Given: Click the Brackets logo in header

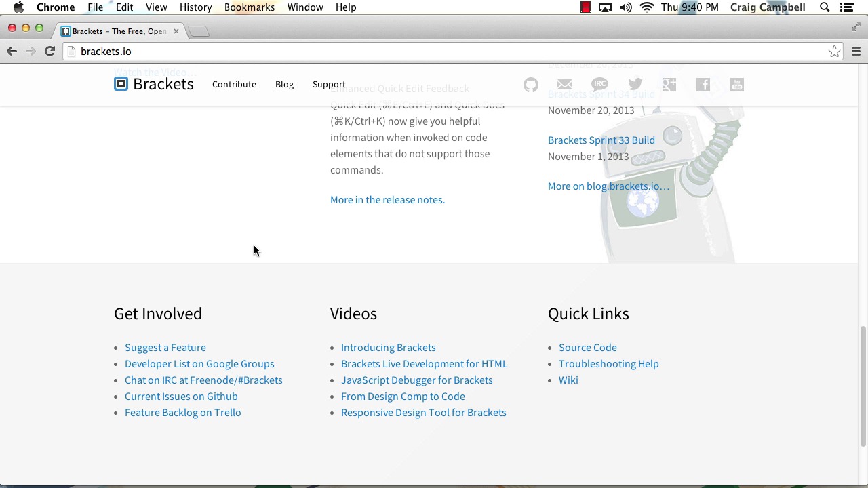Looking at the screenshot, I should [x=154, y=84].
